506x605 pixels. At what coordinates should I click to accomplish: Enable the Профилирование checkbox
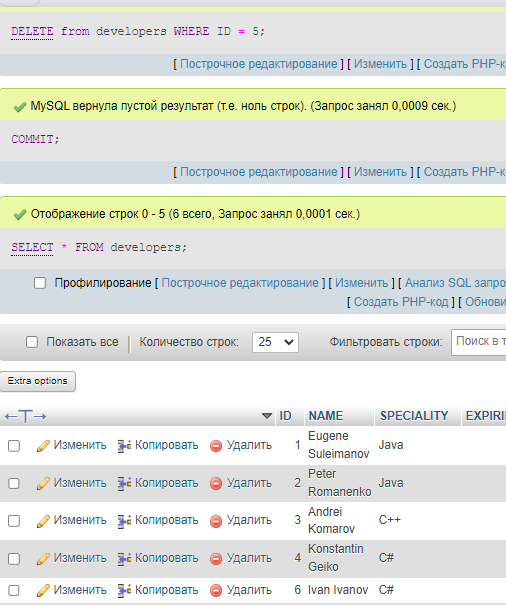[40, 283]
